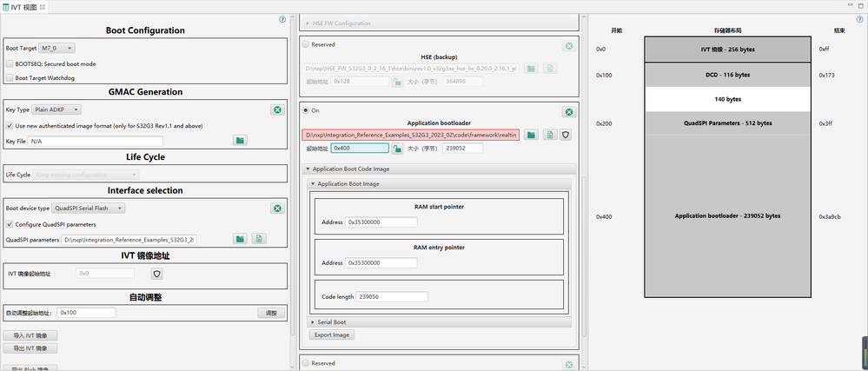The image size is (868, 371).
Task: Browse for the Application bootloader file
Action: (531, 135)
